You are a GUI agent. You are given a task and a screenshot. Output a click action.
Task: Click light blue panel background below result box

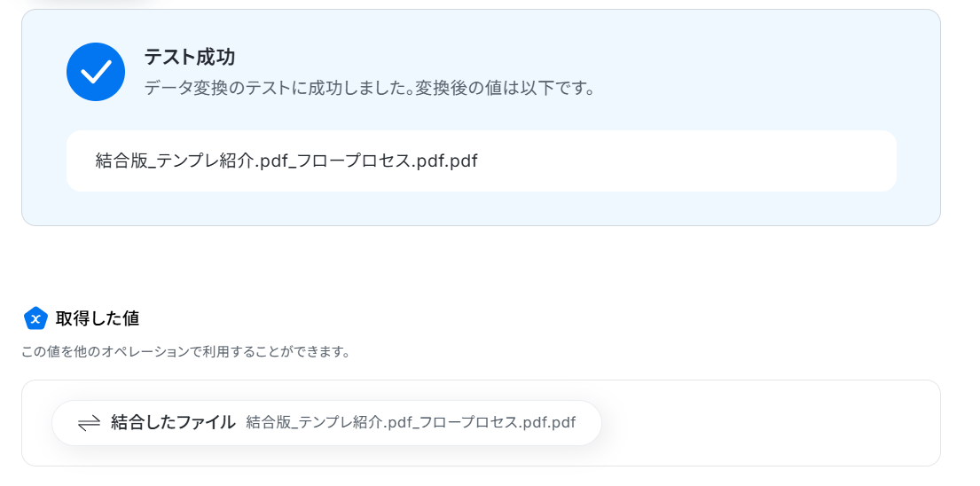[x=482, y=208]
